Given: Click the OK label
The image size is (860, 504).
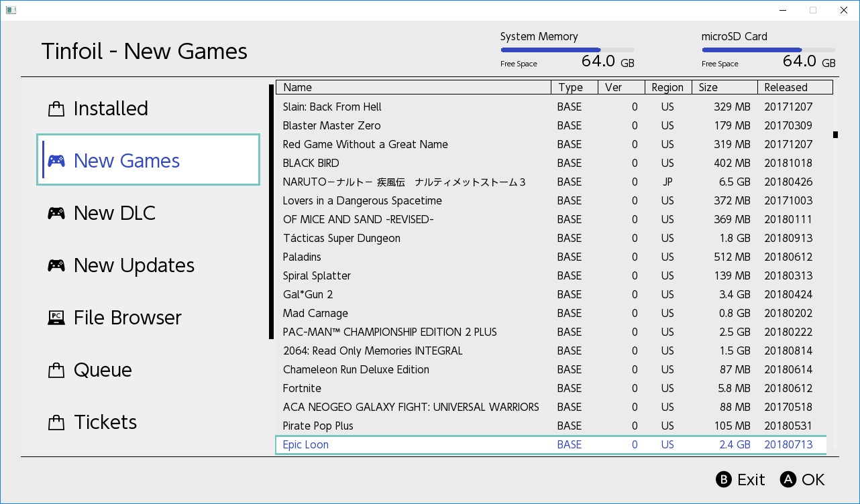Looking at the screenshot, I should [813, 480].
